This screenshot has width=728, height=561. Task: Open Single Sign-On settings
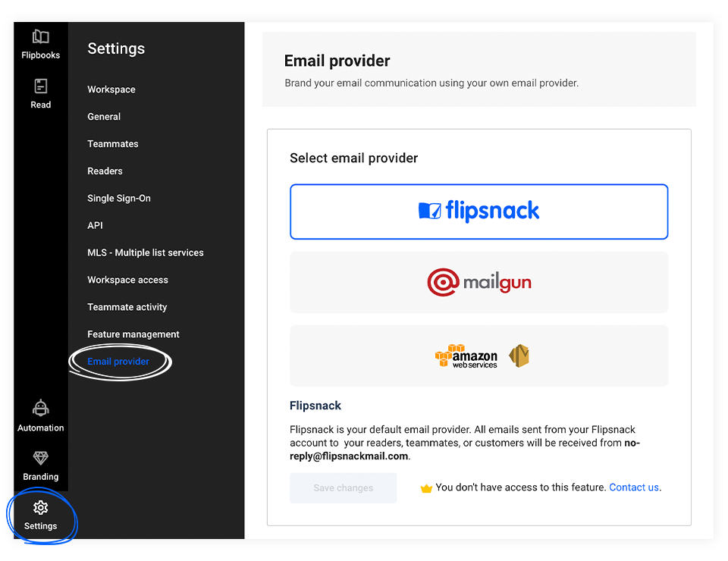[118, 198]
